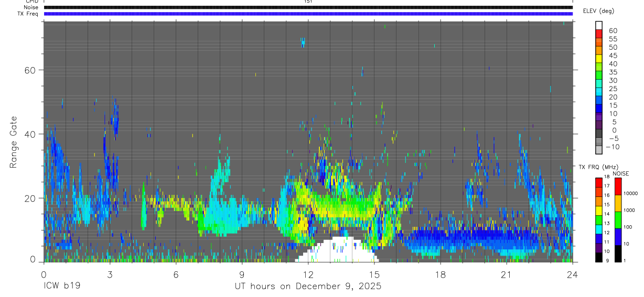Click the ELEV legend label '35'
The width and height of the screenshot is (644, 297).
614,72
